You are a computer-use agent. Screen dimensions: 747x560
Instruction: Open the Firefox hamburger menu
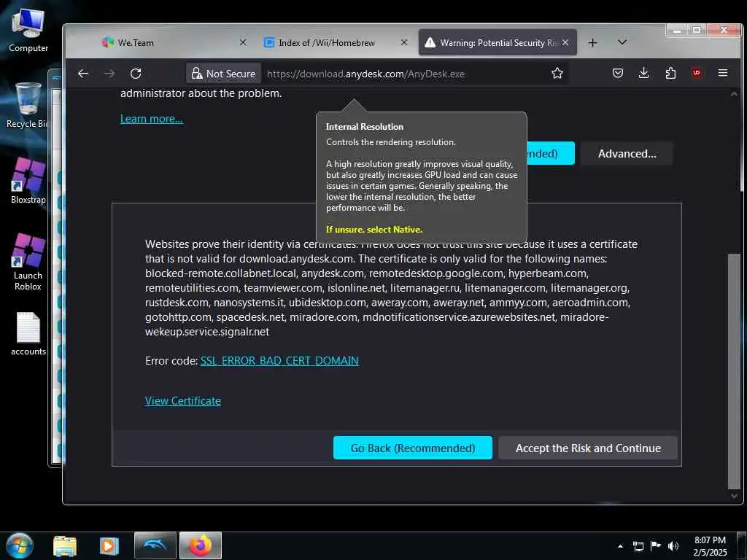pyautogui.click(x=723, y=73)
